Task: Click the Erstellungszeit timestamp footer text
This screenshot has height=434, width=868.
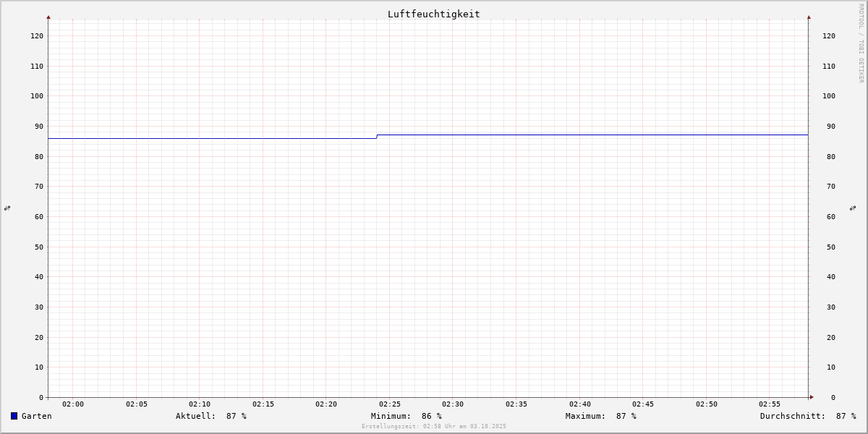Action: (x=434, y=426)
